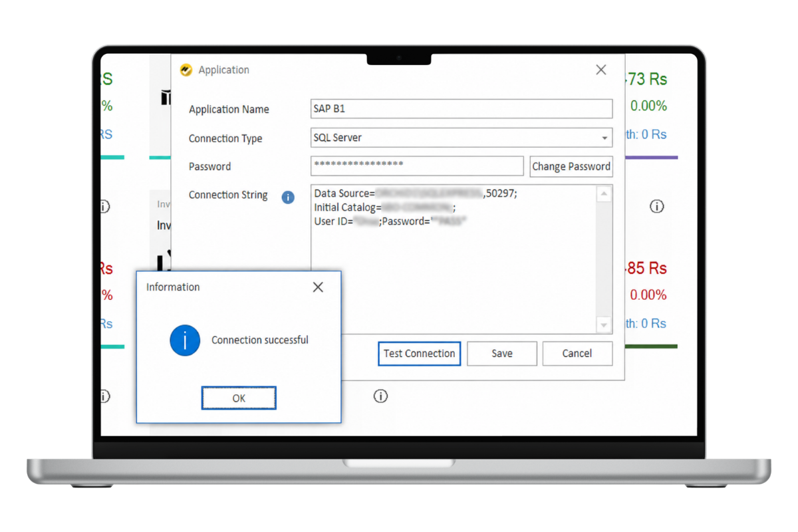Save the application connection
The height and width of the screenshot is (532, 798).
pos(502,354)
